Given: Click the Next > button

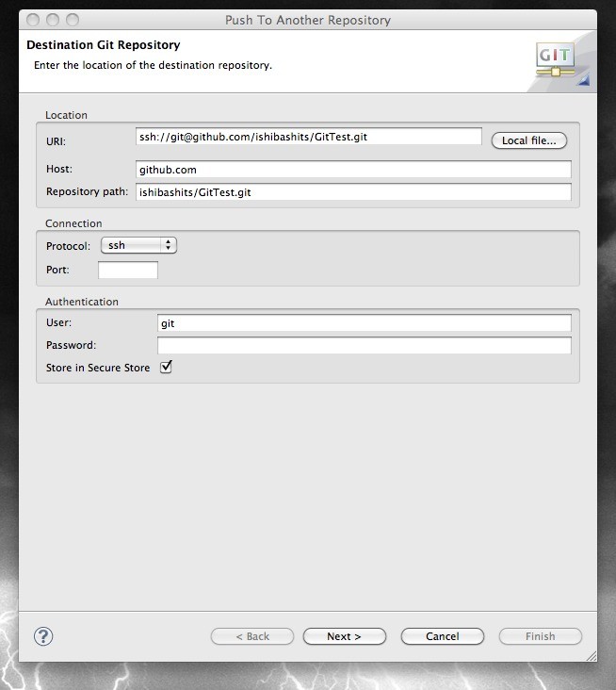Looking at the screenshot, I should 345,636.
